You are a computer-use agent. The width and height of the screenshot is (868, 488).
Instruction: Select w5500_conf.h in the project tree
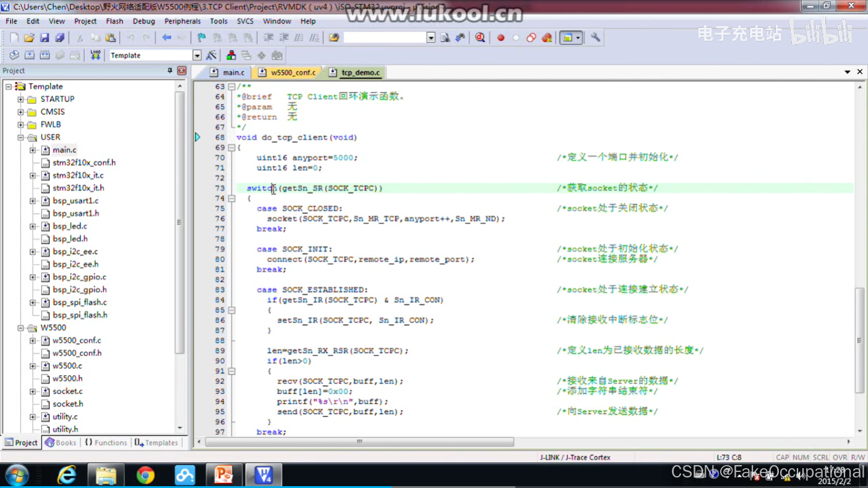click(x=77, y=353)
